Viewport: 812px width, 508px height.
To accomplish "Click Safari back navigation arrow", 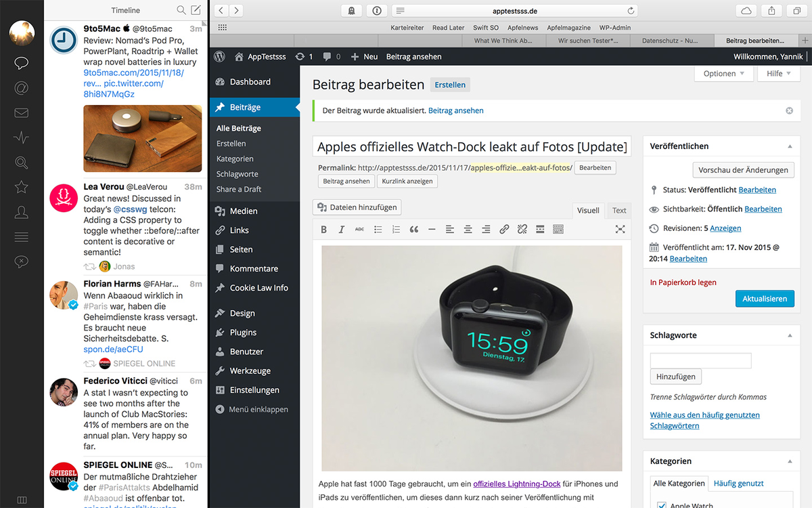I will tap(221, 10).
